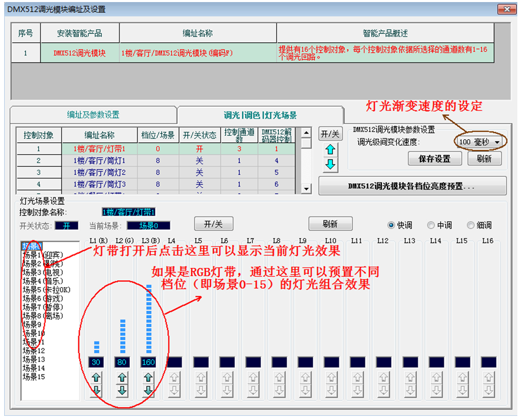Image resolution: width=522 pixels, height=420 pixels.
Task: Select 场景12 in the scene list
Action: pos(33,351)
